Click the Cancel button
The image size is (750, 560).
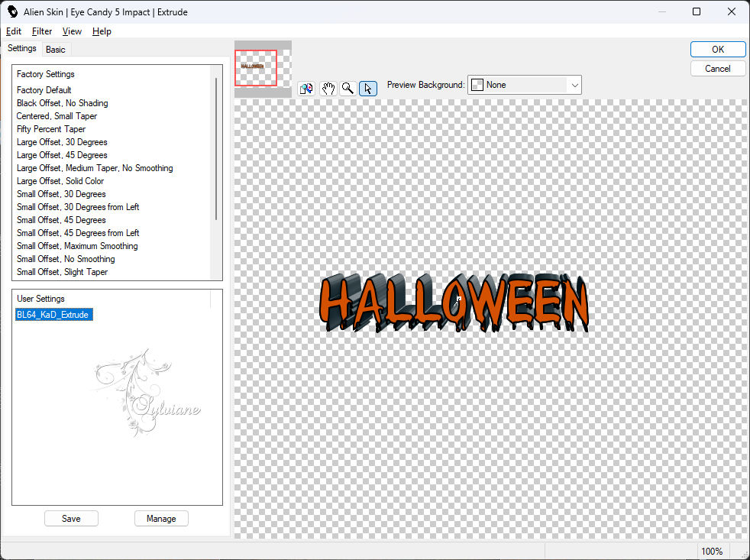coord(717,69)
